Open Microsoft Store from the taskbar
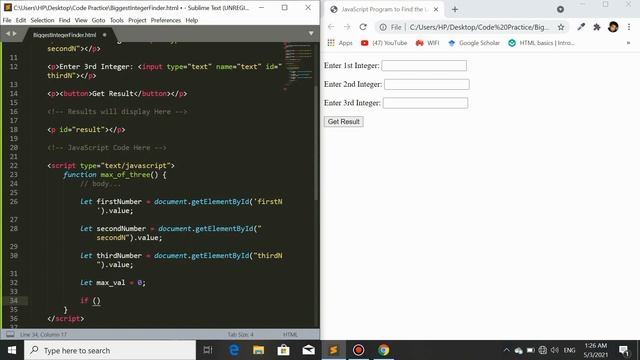 [283, 350]
